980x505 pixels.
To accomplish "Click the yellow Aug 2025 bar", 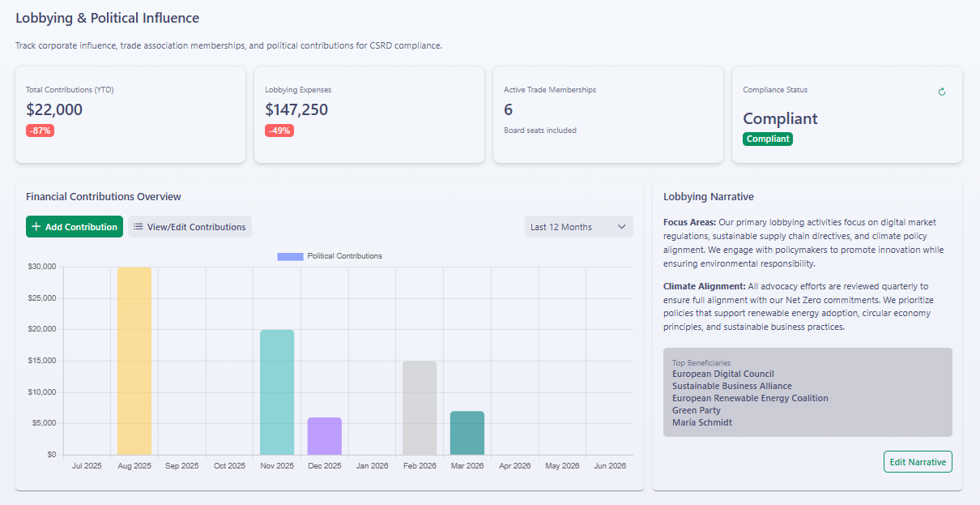I will pos(134,361).
